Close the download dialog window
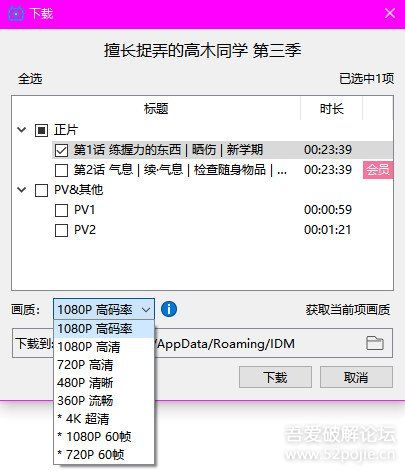Image resolution: width=405 pixels, height=471 pixels. click(390, 13)
